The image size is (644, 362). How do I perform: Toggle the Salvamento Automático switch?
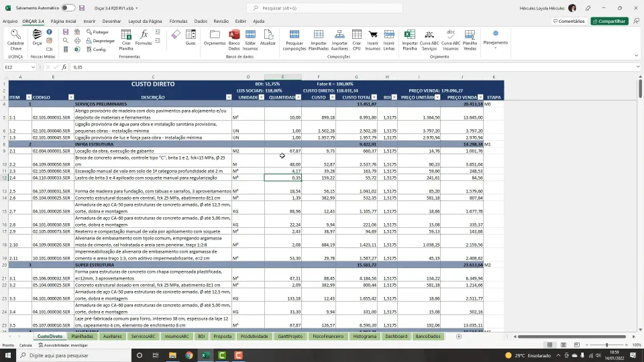(x=68, y=8)
